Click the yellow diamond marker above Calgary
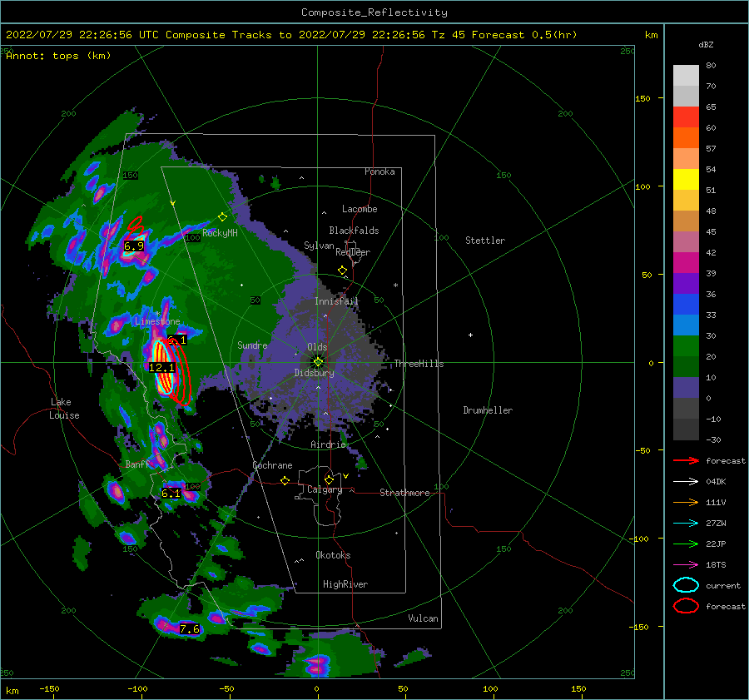This screenshot has height=700, width=749. pos(329,479)
